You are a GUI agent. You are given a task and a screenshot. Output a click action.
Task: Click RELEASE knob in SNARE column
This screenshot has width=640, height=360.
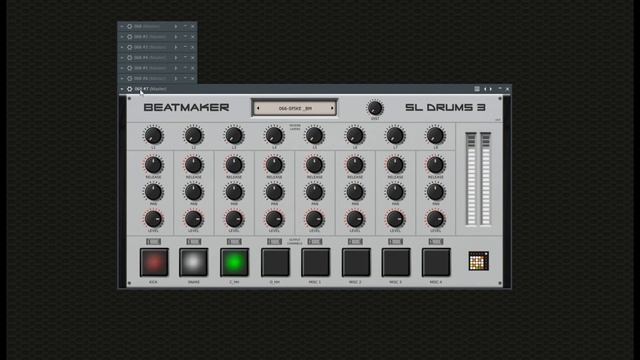(193, 165)
